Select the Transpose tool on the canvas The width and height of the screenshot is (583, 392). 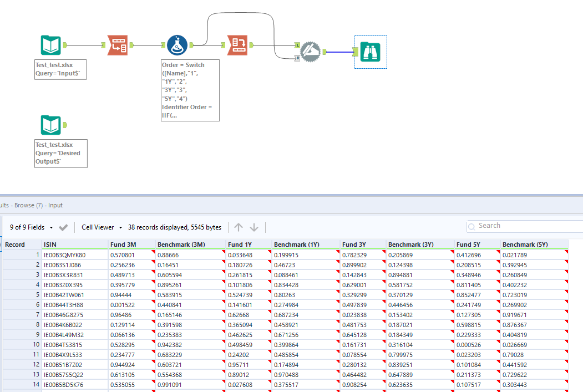(118, 45)
